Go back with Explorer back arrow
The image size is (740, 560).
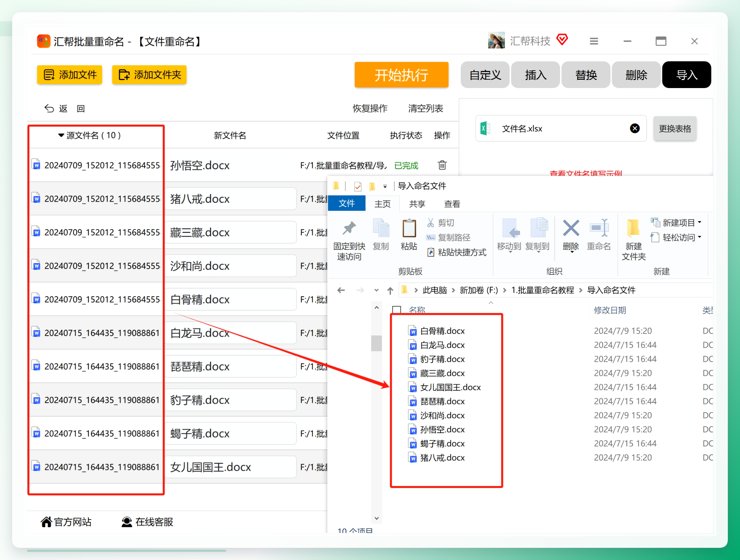(x=341, y=290)
